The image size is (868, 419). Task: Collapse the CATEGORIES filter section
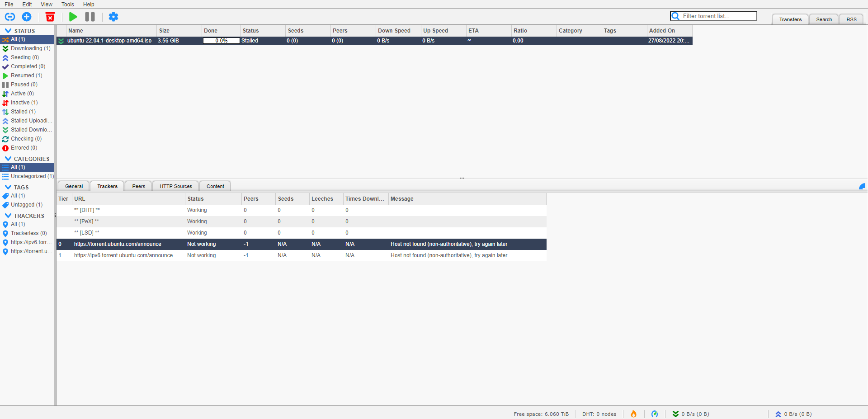pos(8,159)
